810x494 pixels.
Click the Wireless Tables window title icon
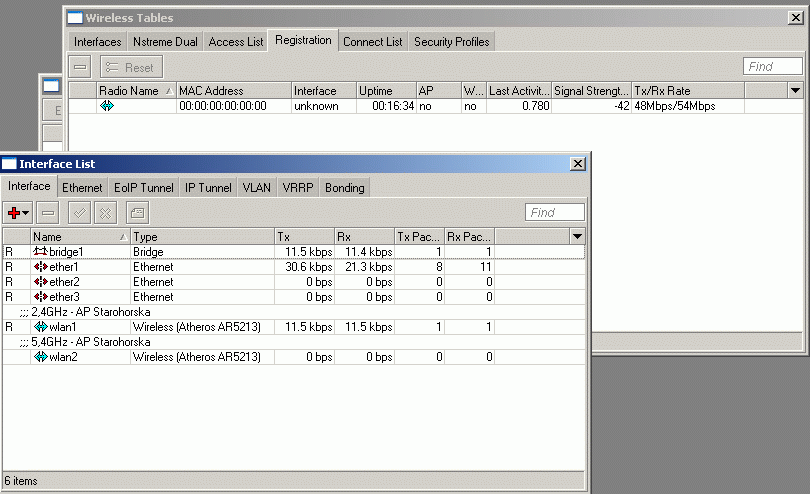click(75, 18)
